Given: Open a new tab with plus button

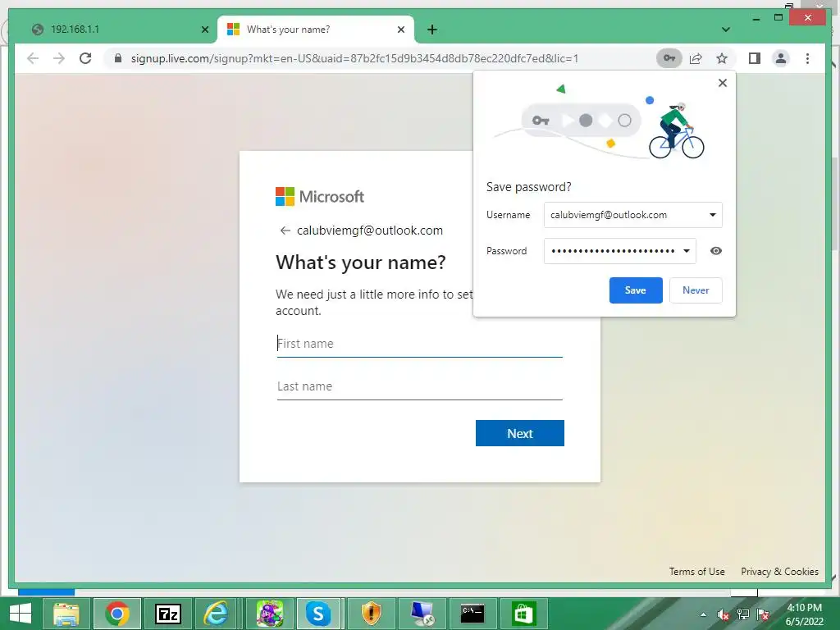Looking at the screenshot, I should coord(432,30).
